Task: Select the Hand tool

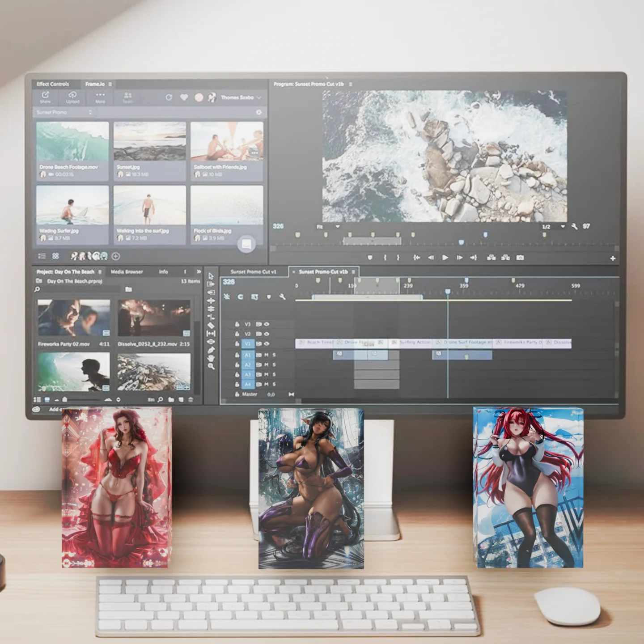Action: 211,358
